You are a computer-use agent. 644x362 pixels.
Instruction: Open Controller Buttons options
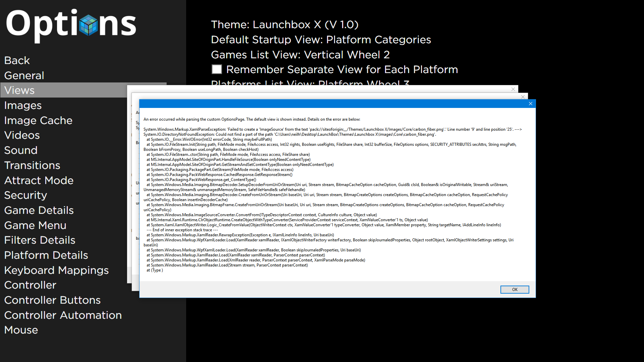[x=52, y=300]
